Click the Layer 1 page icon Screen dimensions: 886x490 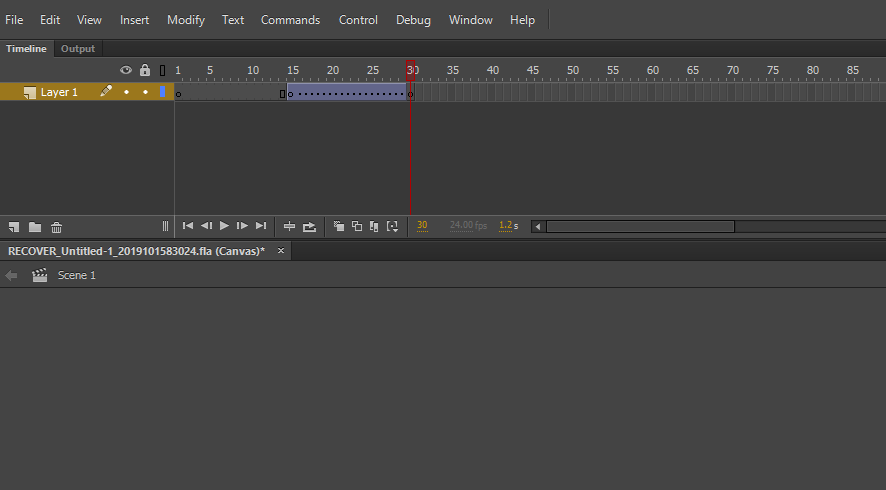click(x=29, y=93)
